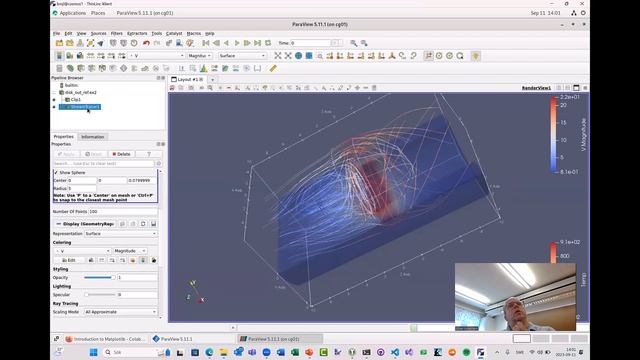Click the Edit color map button
640x360 pixels.
tap(69, 260)
